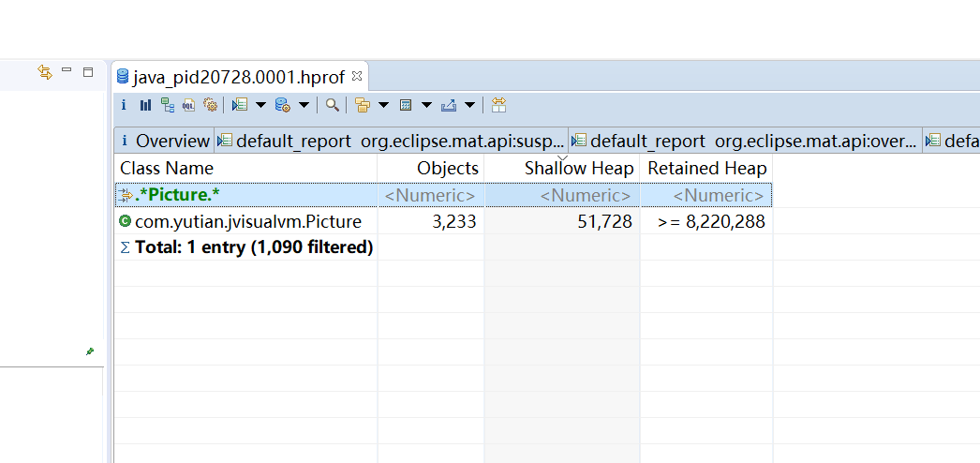Click the magnifier Find Object icon
The image size is (980, 463).
[x=332, y=105]
